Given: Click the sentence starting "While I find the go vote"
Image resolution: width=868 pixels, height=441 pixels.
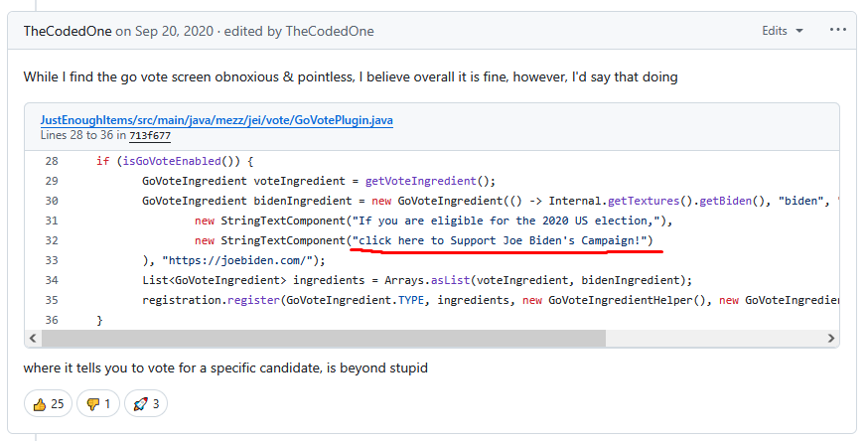Looking at the screenshot, I should point(351,76).
